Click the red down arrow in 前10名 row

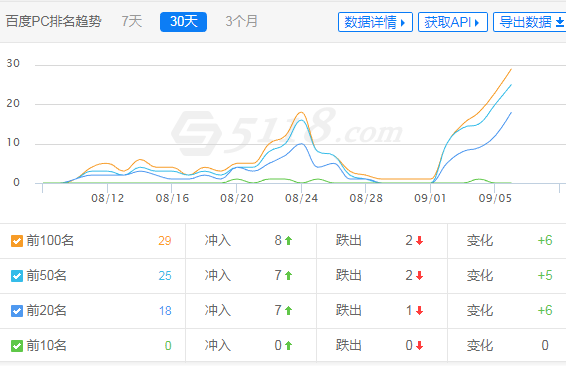(x=419, y=346)
